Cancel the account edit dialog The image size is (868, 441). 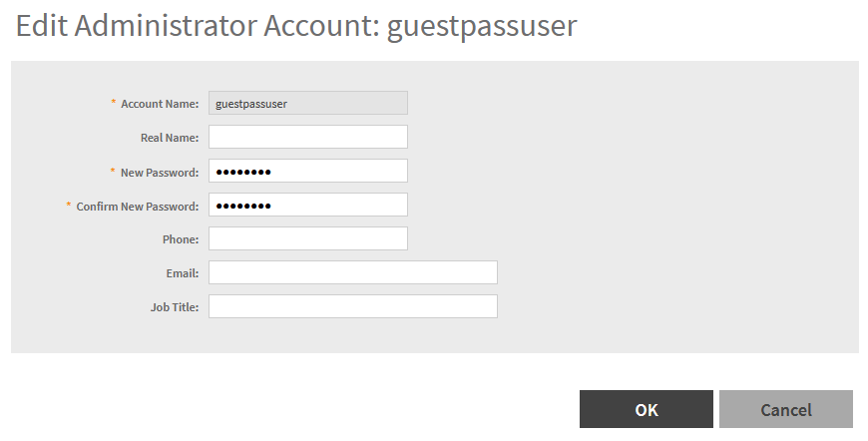785,409
